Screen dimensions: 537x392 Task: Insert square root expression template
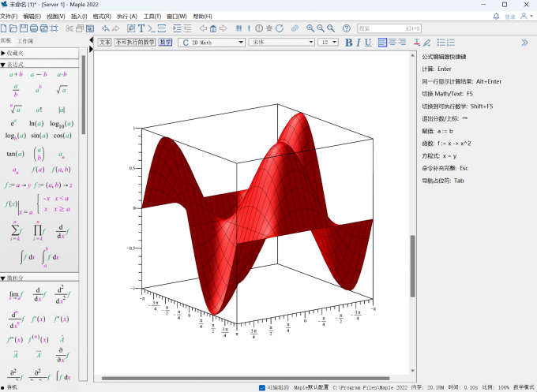tap(63, 91)
